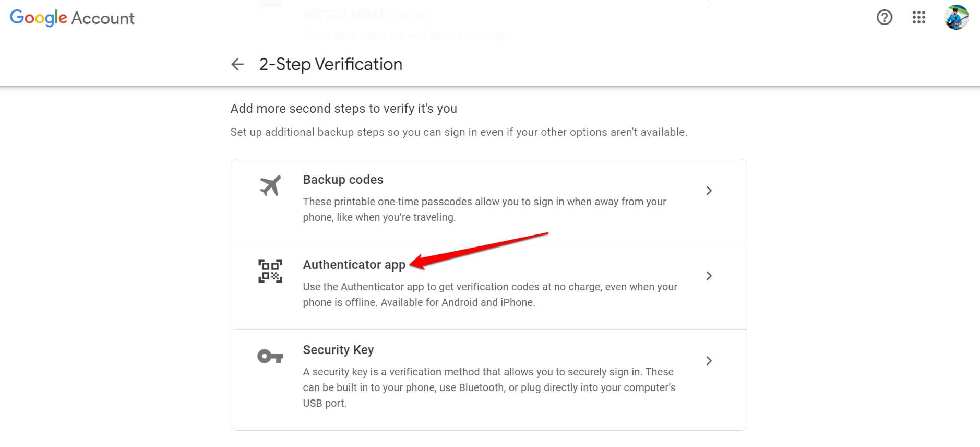
Task: Click the Security Key key icon
Action: point(270,356)
